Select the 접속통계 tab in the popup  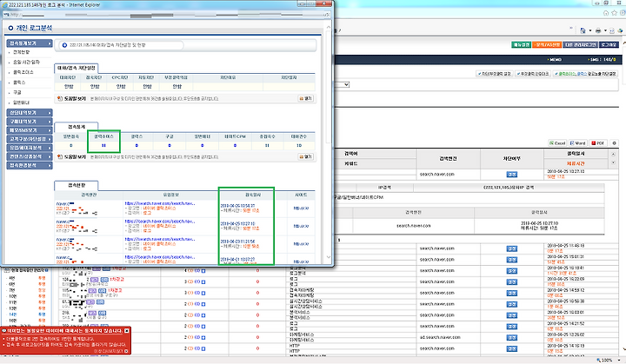(x=76, y=127)
